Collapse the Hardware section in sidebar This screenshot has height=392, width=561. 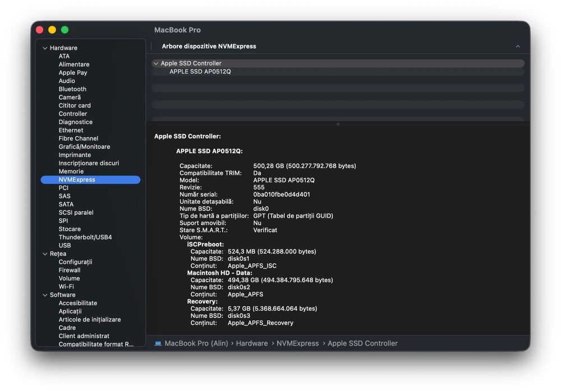coord(45,48)
